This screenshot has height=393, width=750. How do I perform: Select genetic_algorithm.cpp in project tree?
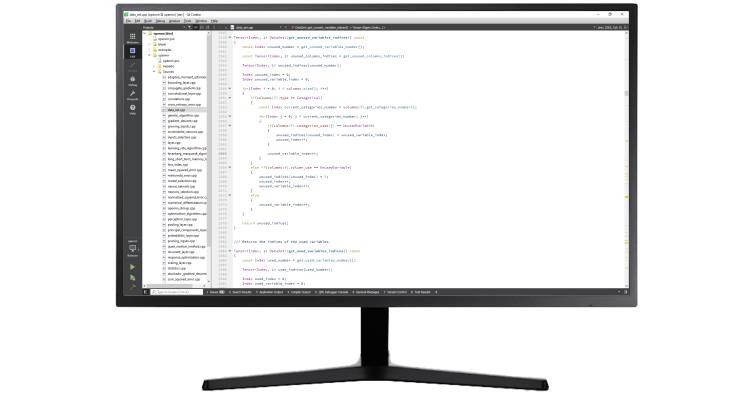tap(183, 115)
